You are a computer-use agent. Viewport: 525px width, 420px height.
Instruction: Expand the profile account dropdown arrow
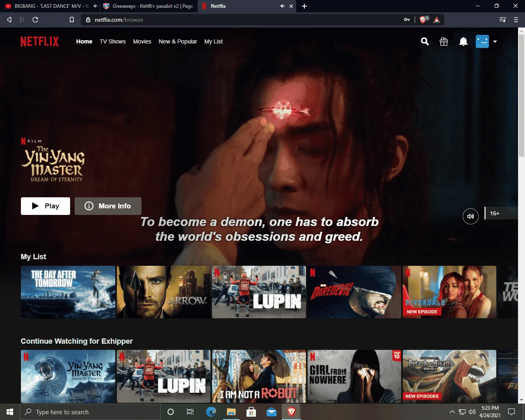coord(495,41)
